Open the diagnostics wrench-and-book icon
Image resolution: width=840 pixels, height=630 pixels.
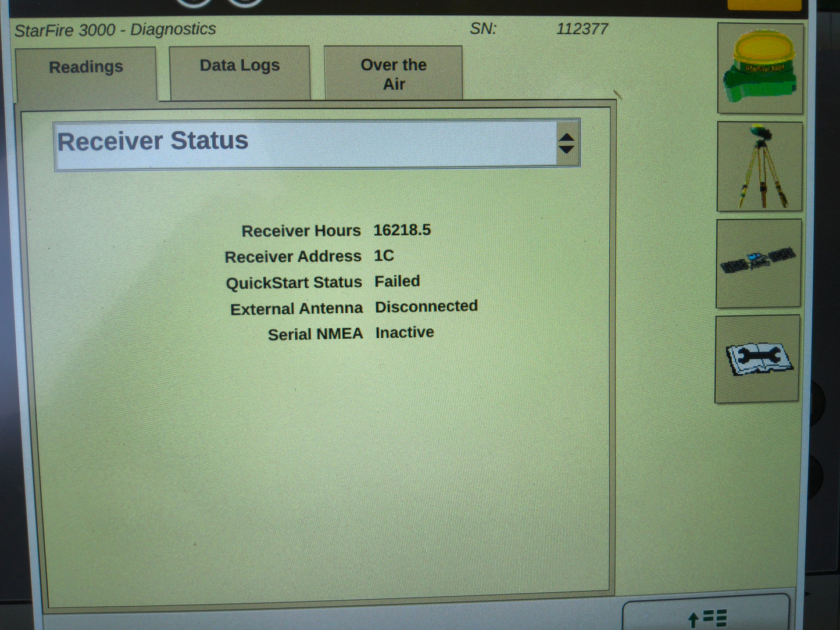click(757, 359)
